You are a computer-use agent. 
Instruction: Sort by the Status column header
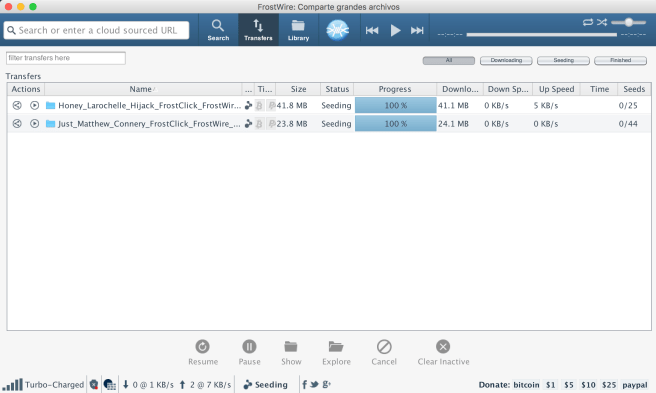click(337, 89)
